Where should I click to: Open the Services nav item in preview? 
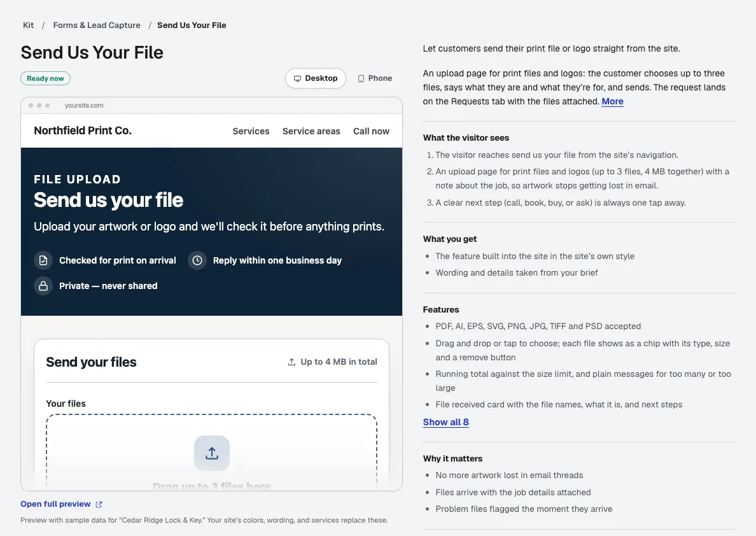251,131
